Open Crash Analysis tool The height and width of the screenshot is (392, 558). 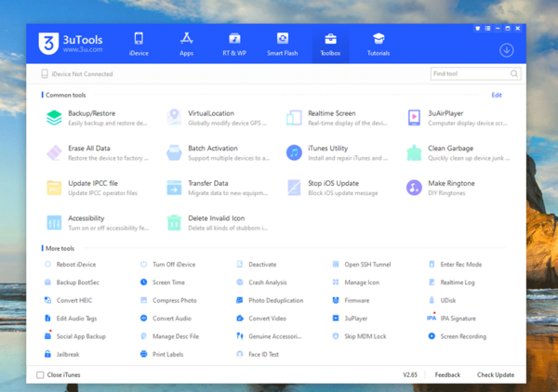coord(261,282)
